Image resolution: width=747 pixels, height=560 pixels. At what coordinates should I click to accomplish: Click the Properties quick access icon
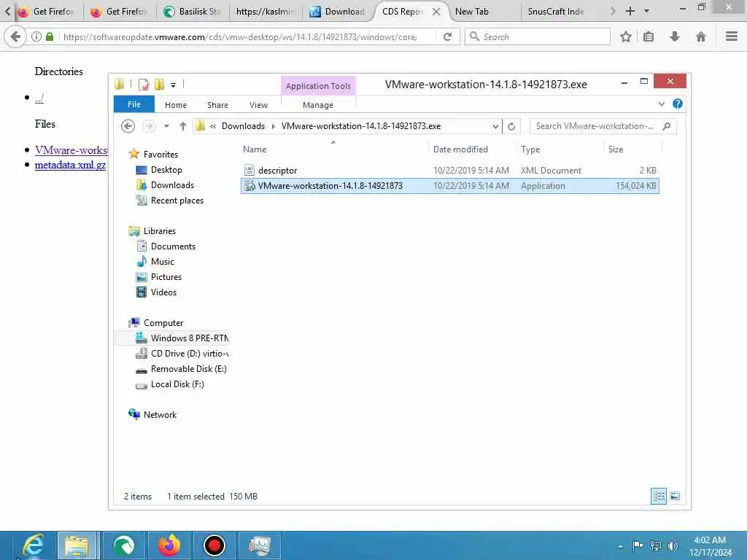click(144, 85)
